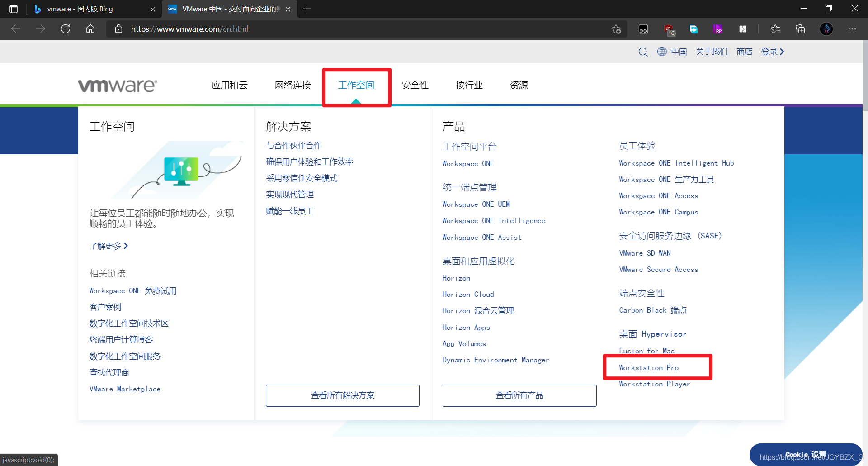The width and height of the screenshot is (868, 466).
Task: Open the Workspace ONE UEM link
Action: 476,204
